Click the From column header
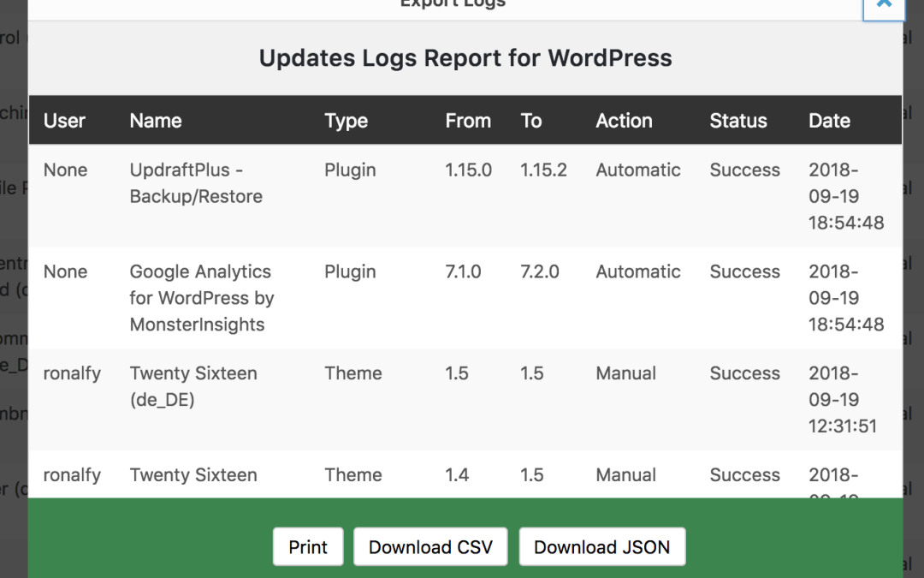This screenshot has width=924, height=578. point(468,121)
